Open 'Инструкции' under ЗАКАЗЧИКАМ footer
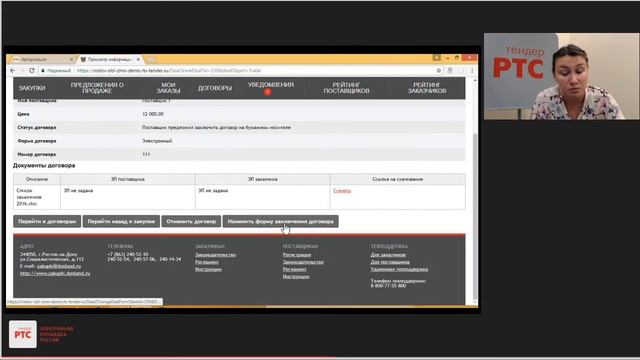 click(x=208, y=269)
